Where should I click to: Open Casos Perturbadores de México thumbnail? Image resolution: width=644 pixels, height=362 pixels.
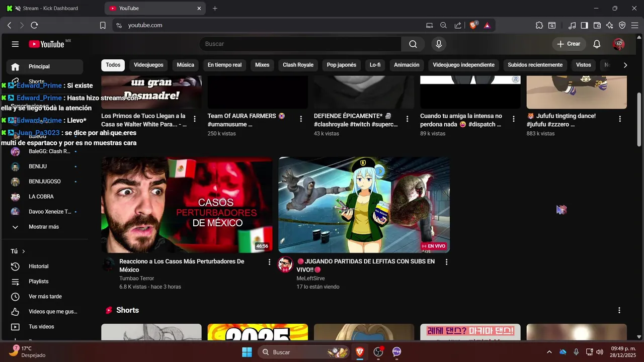click(x=187, y=205)
